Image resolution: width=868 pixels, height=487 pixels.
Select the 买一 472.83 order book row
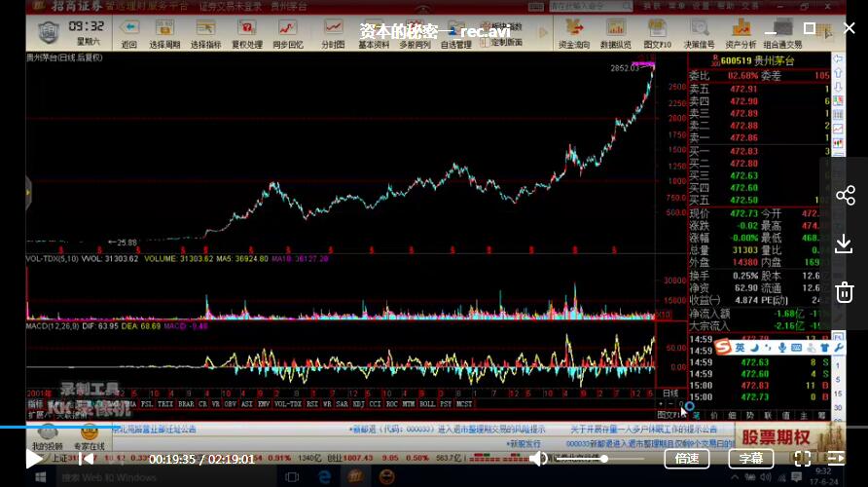coord(759,151)
